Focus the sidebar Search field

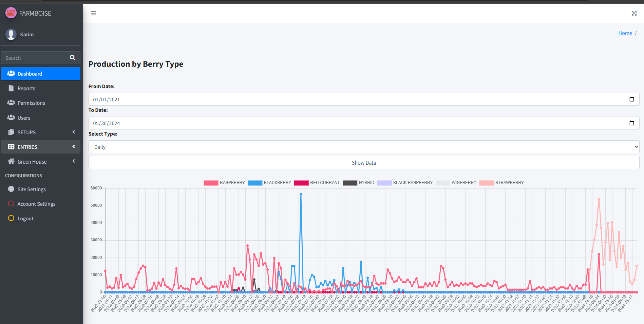point(33,58)
